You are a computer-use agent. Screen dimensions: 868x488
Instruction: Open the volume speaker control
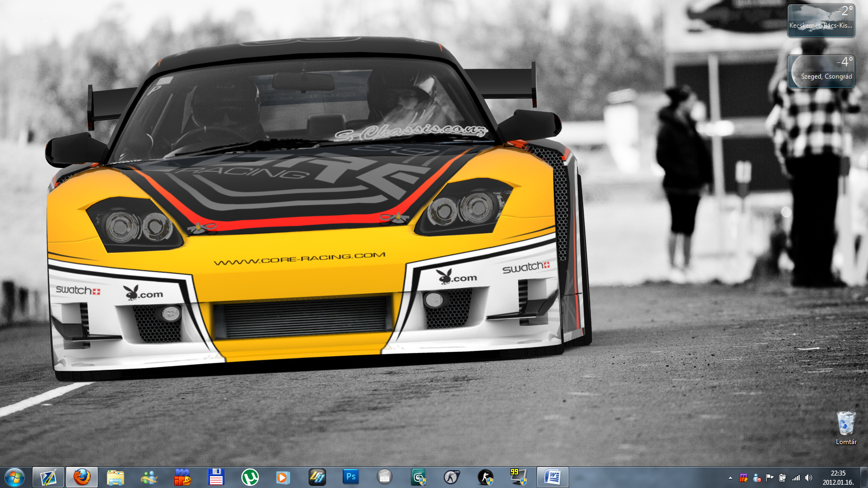click(x=809, y=478)
